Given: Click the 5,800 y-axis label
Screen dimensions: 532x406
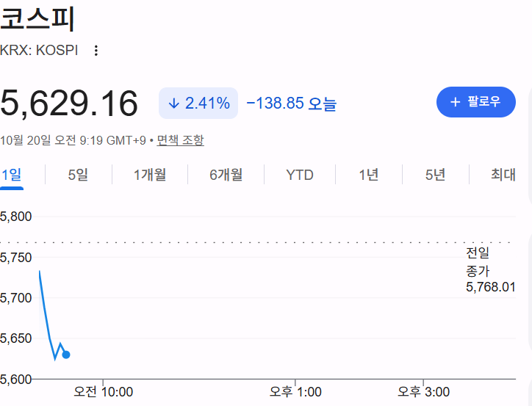Looking at the screenshot, I should point(15,217).
